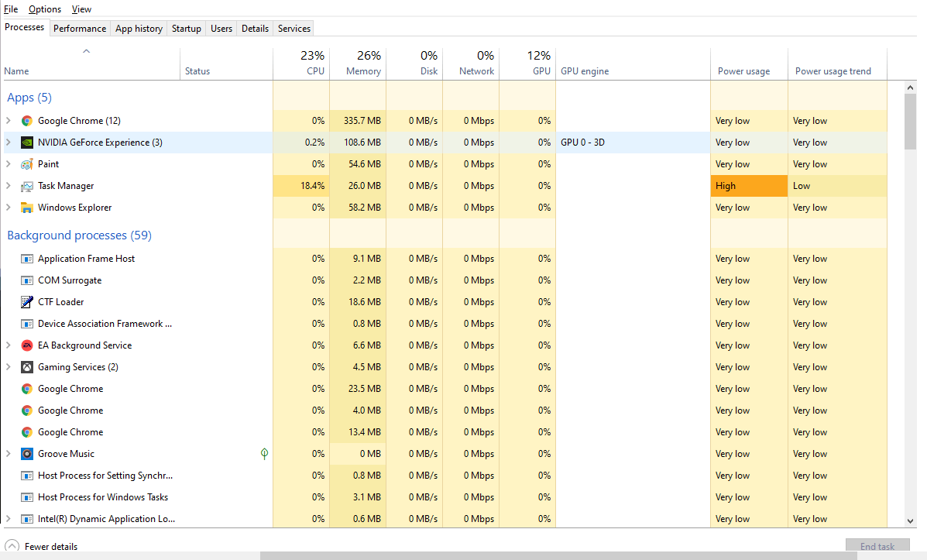
Task: Click the NVIDIA GeForce Experience icon
Action: pyautogui.click(x=26, y=143)
